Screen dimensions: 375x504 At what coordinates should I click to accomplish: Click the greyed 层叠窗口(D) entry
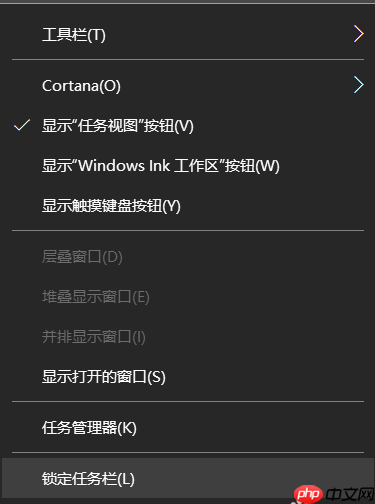pos(82,257)
